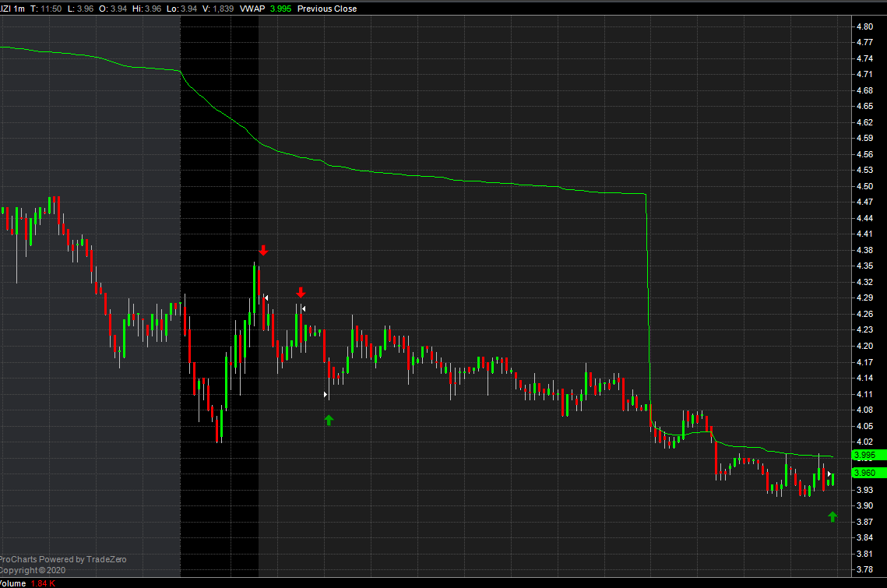Click the 4.23 price axis label
887x588 pixels.
point(864,330)
